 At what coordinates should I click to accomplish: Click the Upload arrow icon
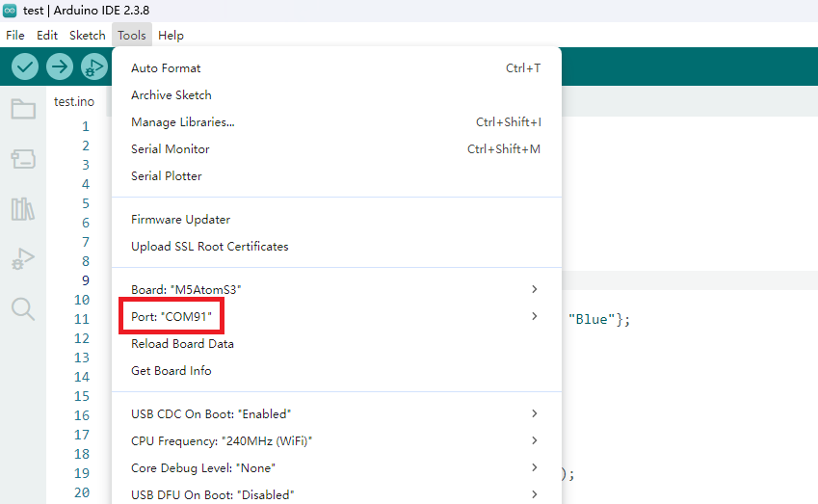coord(60,66)
